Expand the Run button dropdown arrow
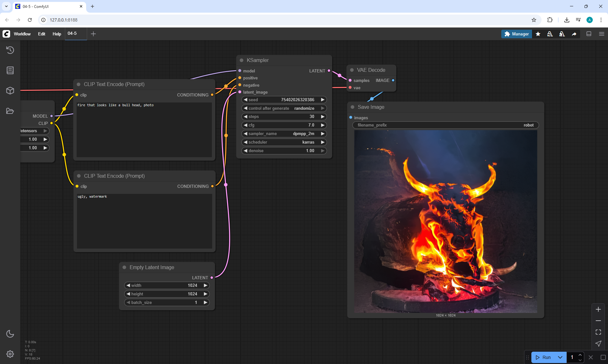Viewport: 608px width, 364px height. coord(560,357)
